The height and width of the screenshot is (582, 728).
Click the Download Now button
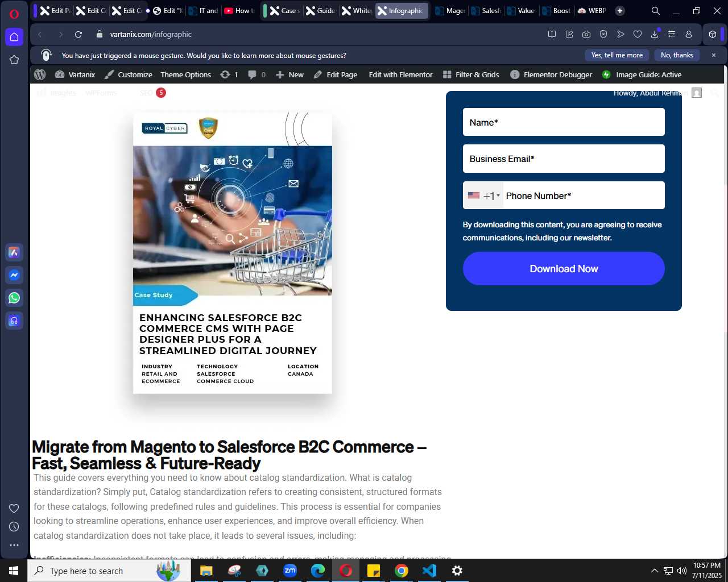click(564, 269)
